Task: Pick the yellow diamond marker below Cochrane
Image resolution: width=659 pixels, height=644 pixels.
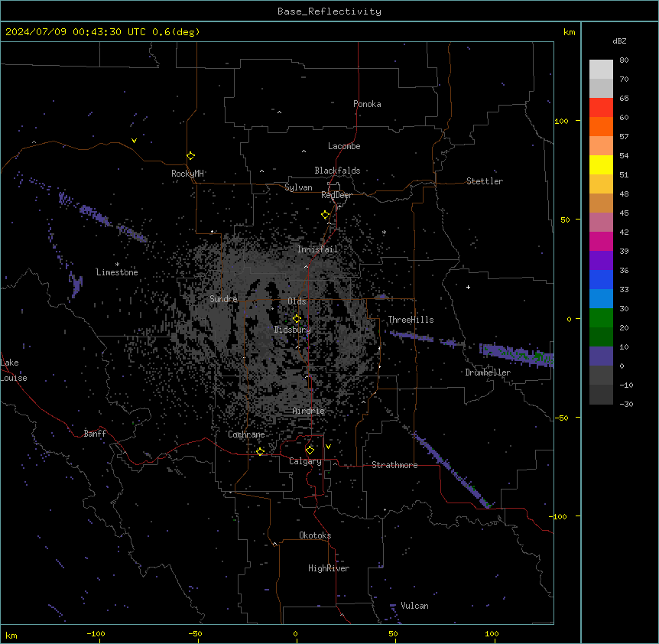Action: point(260,451)
